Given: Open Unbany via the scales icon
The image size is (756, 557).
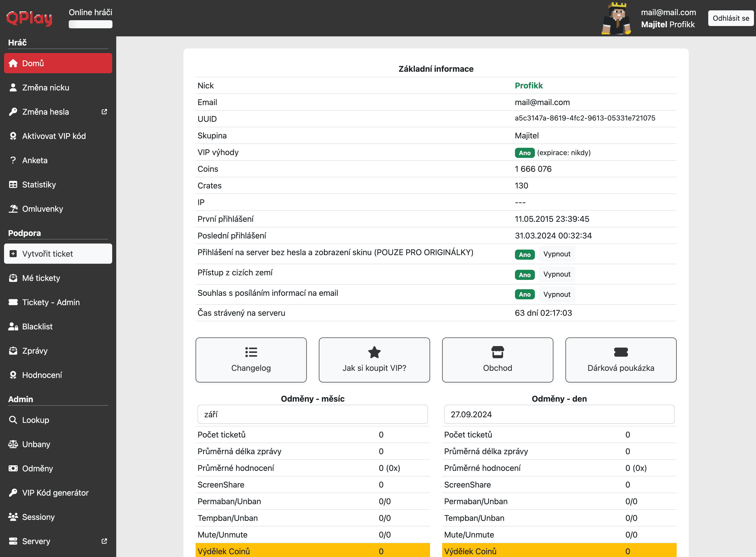Looking at the screenshot, I should click(x=13, y=444).
